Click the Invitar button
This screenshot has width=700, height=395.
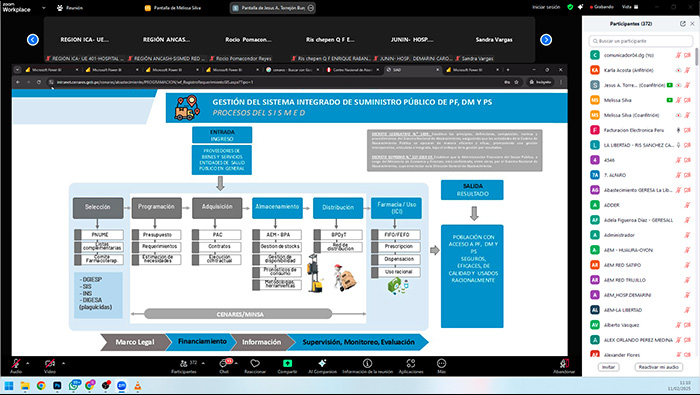pos(608,367)
